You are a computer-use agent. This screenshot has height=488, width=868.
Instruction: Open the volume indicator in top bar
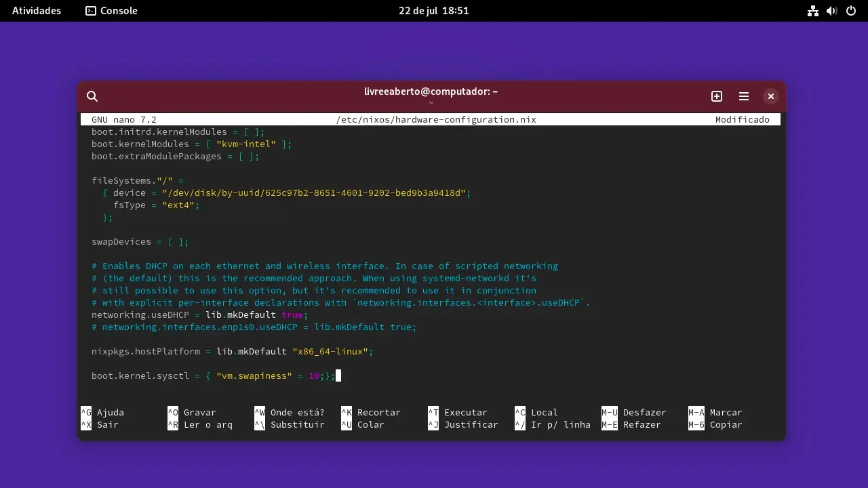coord(832,11)
